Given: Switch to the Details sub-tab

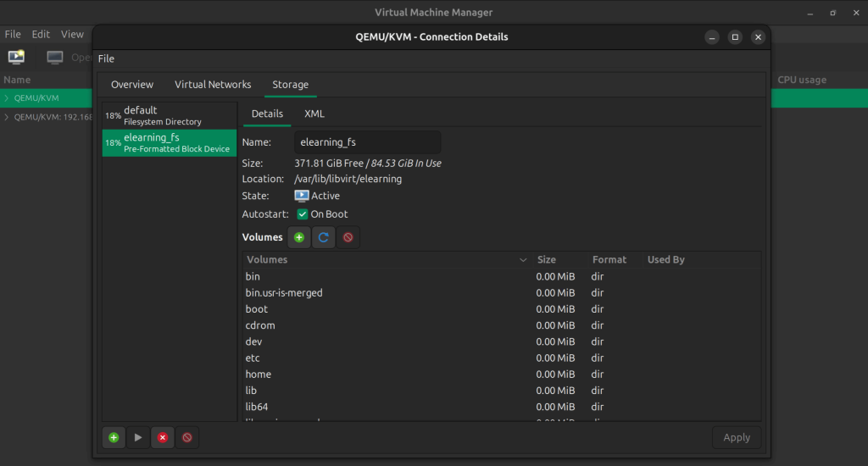Looking at the screenshot, I should coord(267,114).
